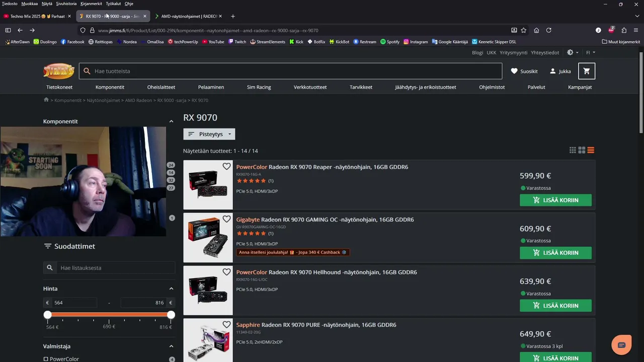644x362 pixels.
Task: Favorite the PowerColor Hellhound heart
Action: click(226, 272)
